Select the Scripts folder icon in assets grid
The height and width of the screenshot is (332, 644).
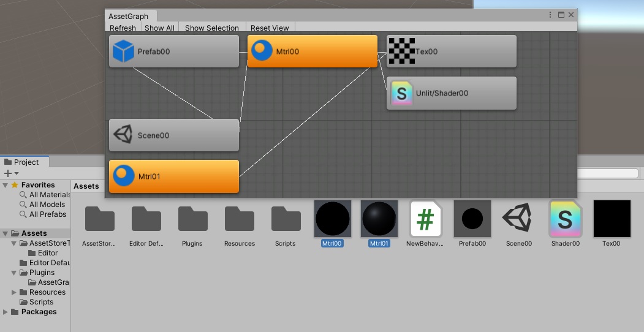coord(286,219)
